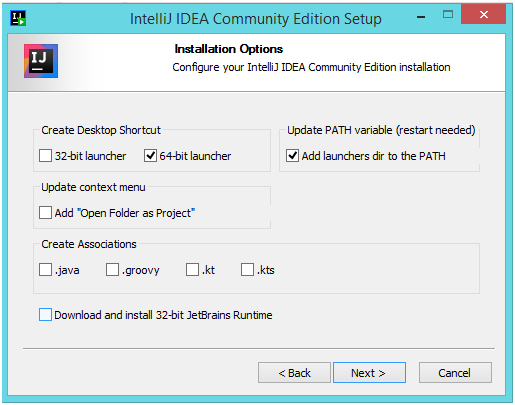Click the window title "IntelliJ IDEA Community Edition Setup"
Image resolution: width=515 pixels, height=405 pixels.
point(256,19)
